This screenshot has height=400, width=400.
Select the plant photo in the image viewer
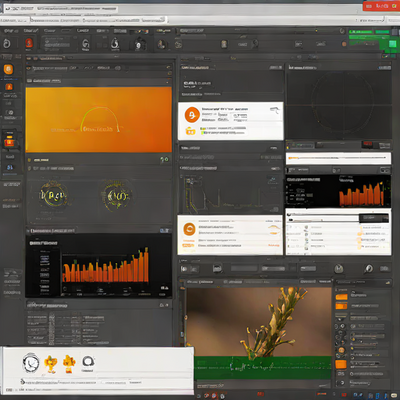259,322
